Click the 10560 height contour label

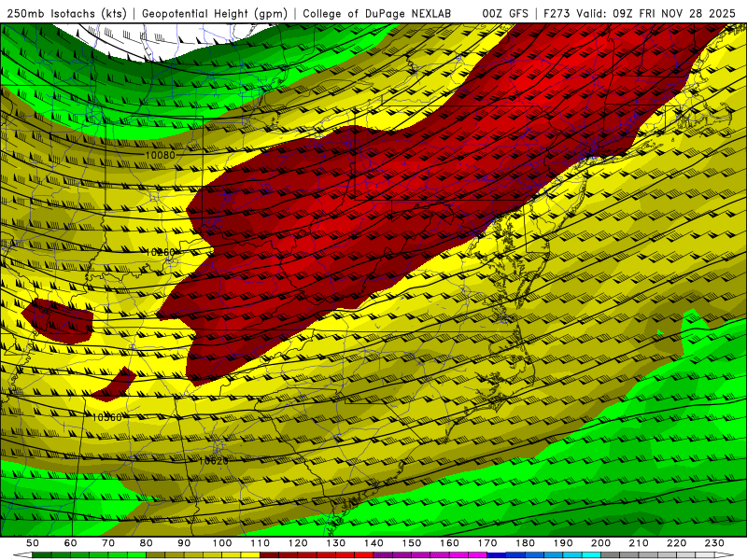coord(107,417)
